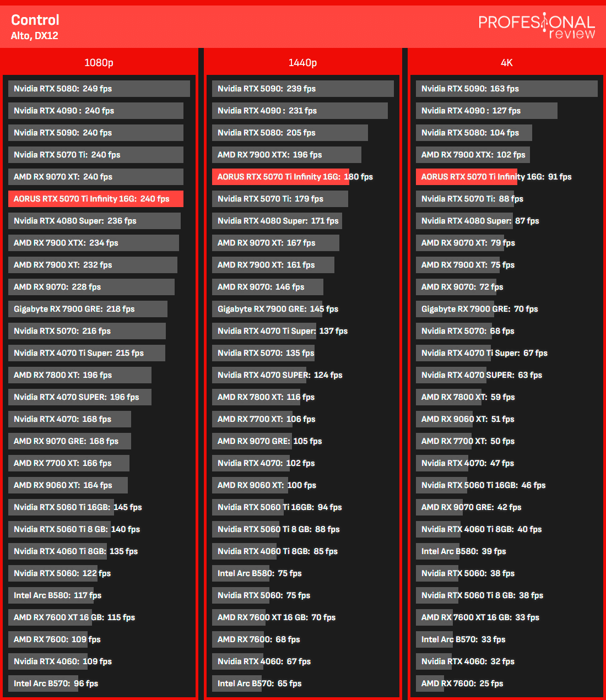Click Nvidia RTX 4070 Ti Super: 215 fps bar

point(86,353)
